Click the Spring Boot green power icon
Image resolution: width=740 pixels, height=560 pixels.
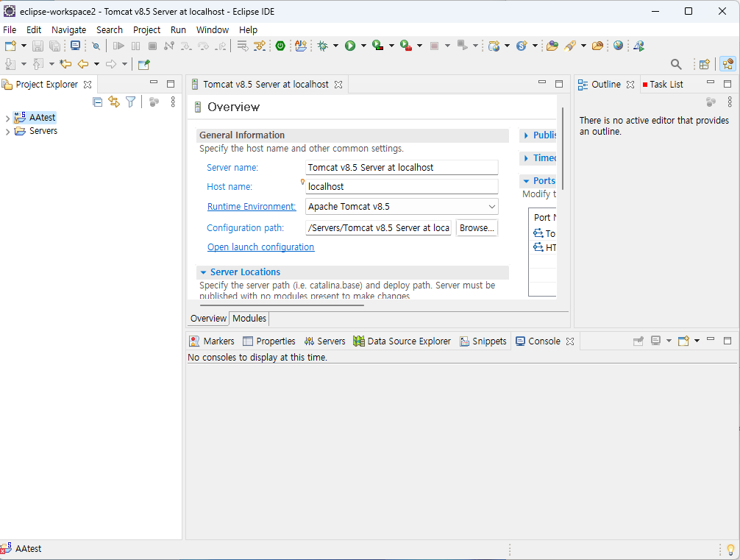[x=280, y=46]
